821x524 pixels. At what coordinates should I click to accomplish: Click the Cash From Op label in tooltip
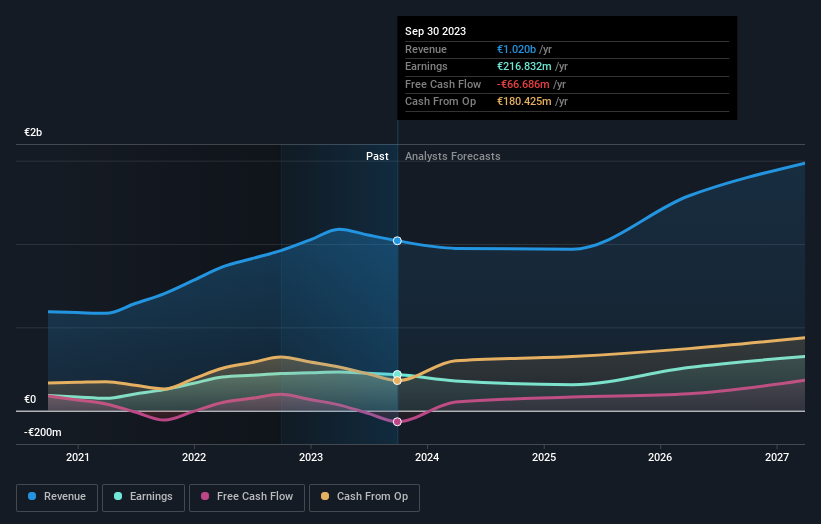pos(440,102)
